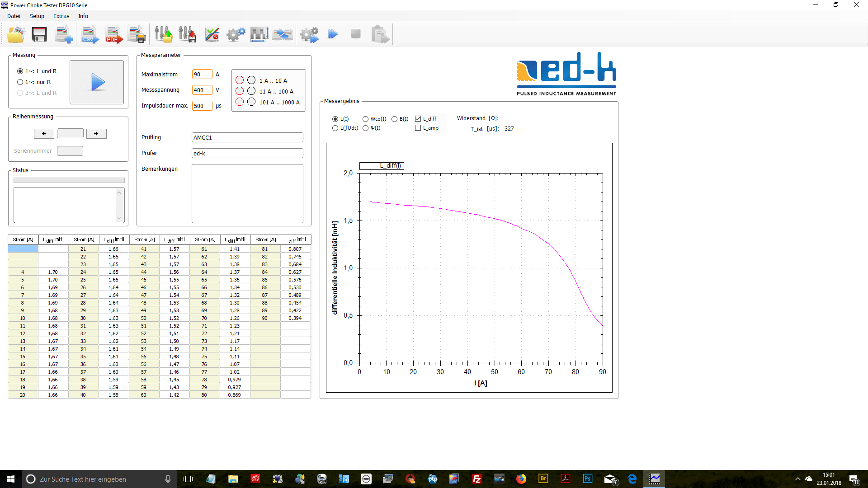The height and width of the screenshot is (488, 868).
Task: Open the Setup menu
Action: pyautogui.click(x=37, y=16)
